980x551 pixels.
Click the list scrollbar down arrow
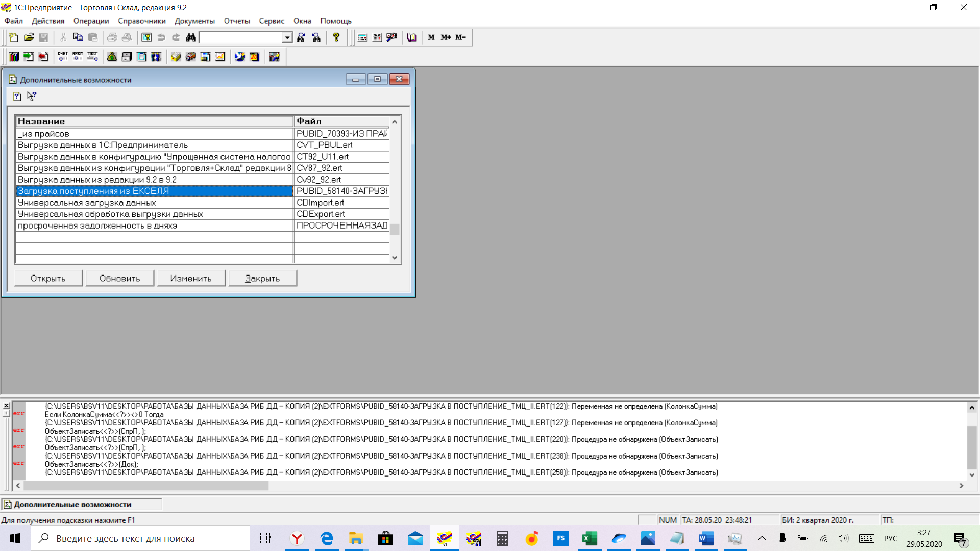395,258
